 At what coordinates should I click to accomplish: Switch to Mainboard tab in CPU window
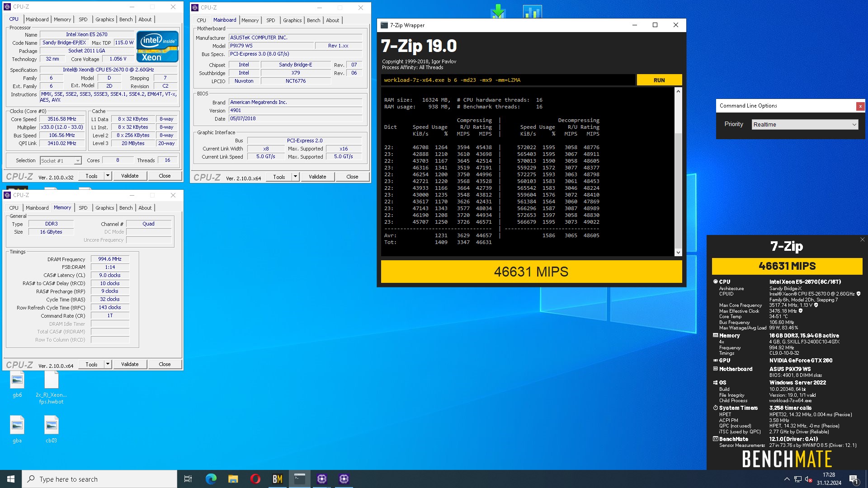point(37,19)
